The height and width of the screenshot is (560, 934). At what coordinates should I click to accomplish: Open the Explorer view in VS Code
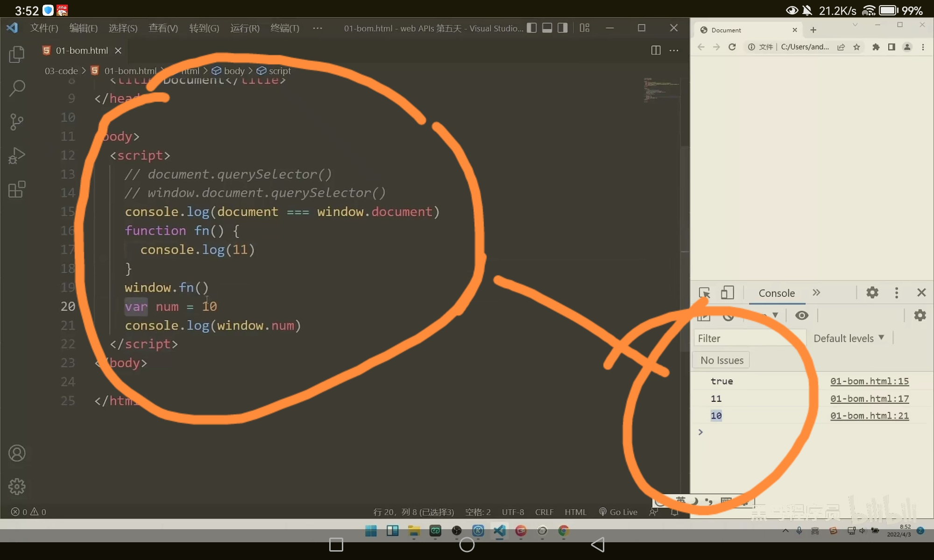click(x=17, y=55)
